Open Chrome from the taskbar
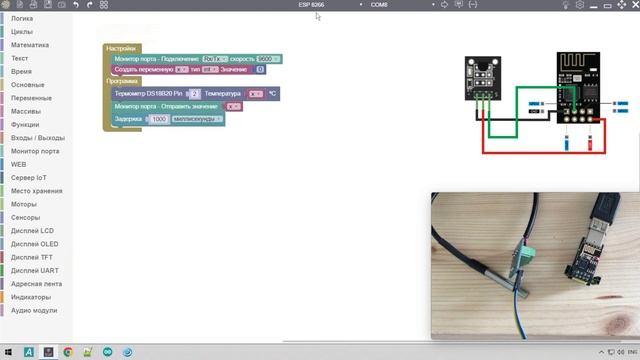This screenshot has width=640, height=360. pyautogui.click(x=68, y=352)
